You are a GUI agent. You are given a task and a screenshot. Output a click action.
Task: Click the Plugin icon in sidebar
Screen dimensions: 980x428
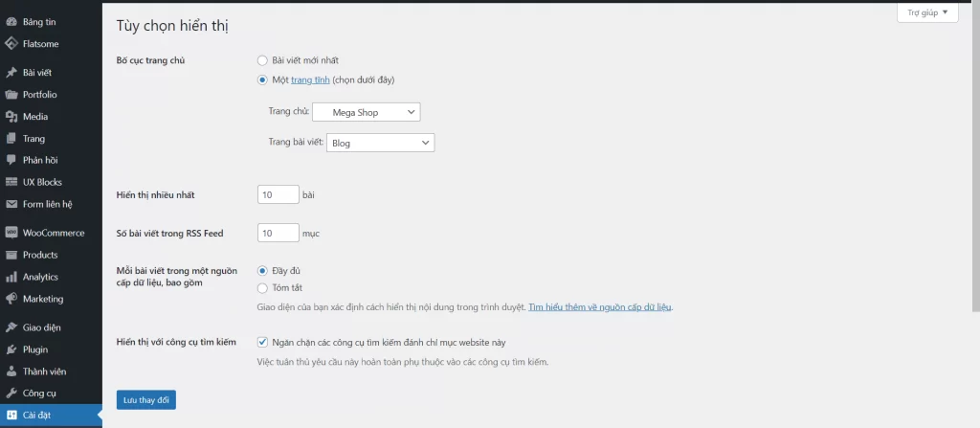(11, 349)
